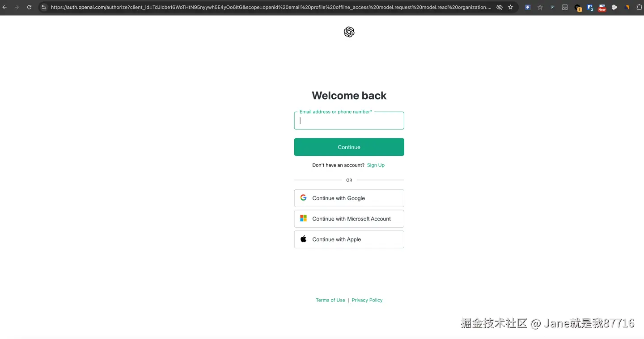Open the shield extension with badge 2
The width and height of the screenshot is (644, 339).
click(590, 8)
